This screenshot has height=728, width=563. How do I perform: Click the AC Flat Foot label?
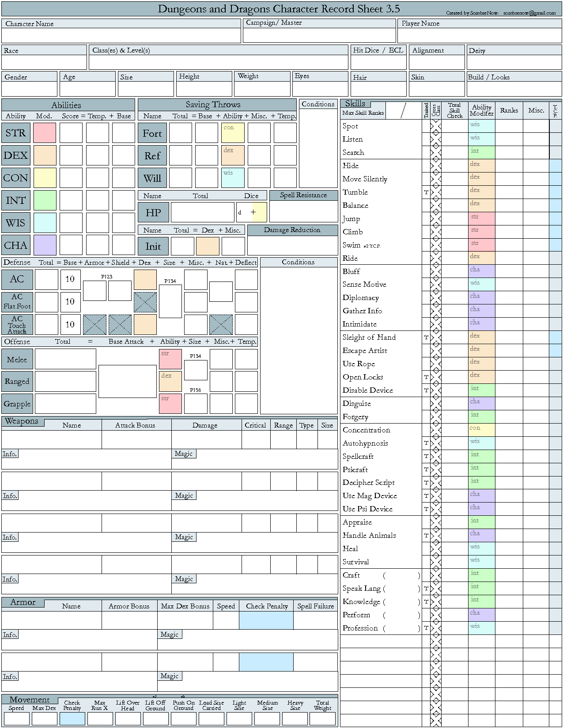[17, 301]
